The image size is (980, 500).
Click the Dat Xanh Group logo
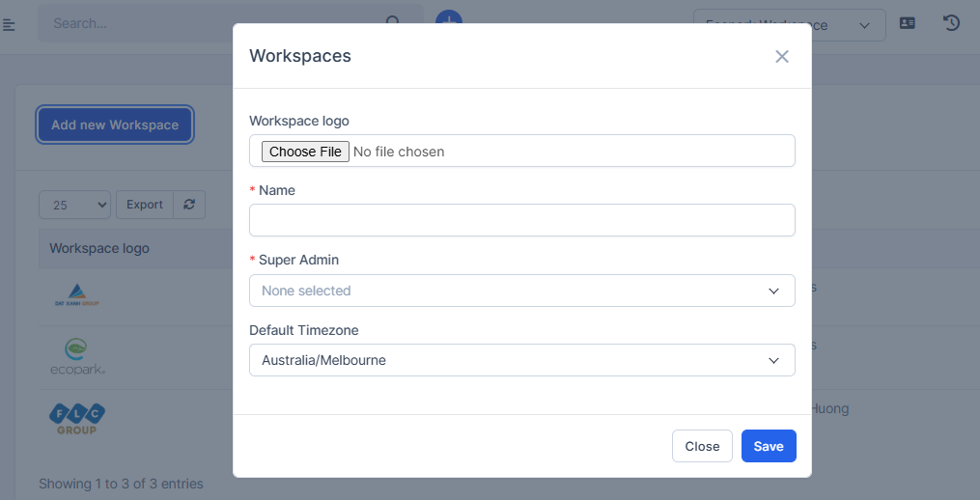click(77, 293)
